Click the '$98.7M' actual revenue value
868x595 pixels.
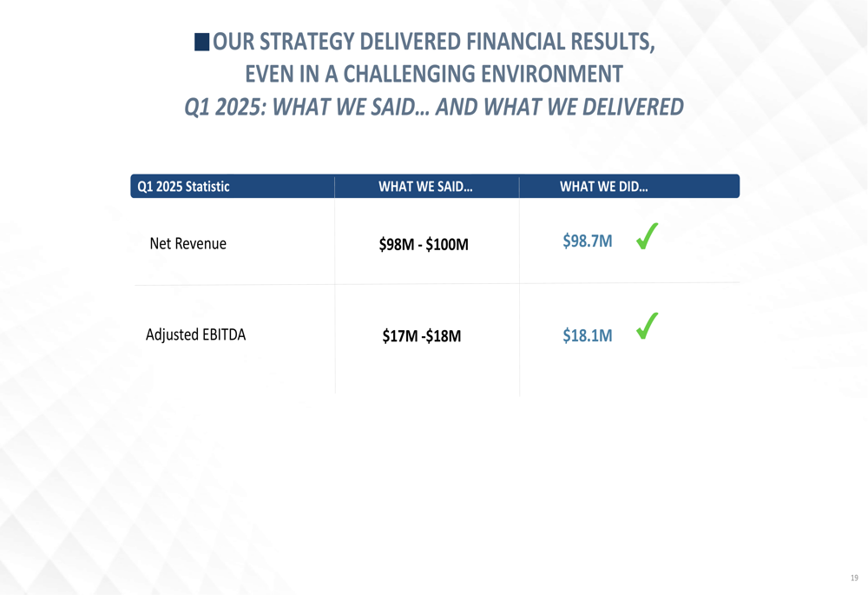tap(588, 241)
